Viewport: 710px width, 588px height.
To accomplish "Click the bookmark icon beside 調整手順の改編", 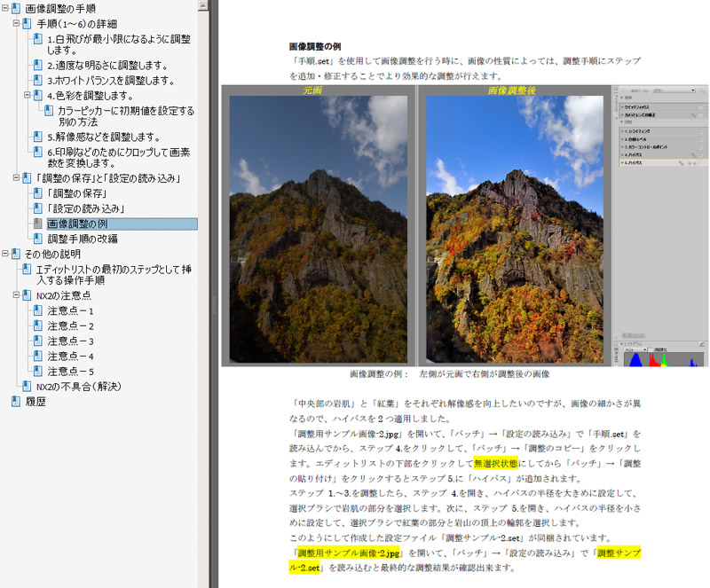I will pyautogui.click(x=37, y=238).
